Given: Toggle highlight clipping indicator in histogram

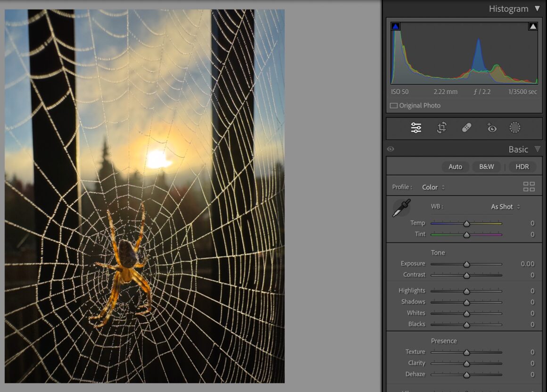Looking at the screenshot, I should [x=533, y=26].
